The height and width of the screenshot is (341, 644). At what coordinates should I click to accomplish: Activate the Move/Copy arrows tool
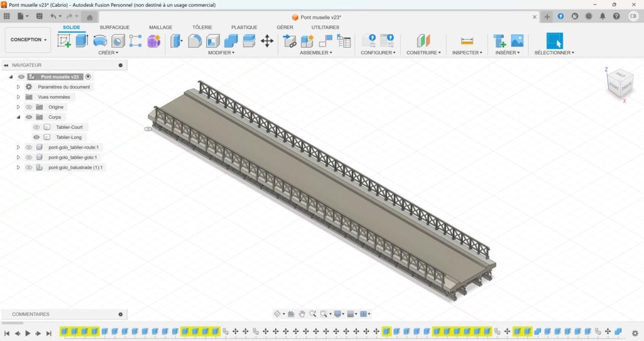(x=267, y=41)
